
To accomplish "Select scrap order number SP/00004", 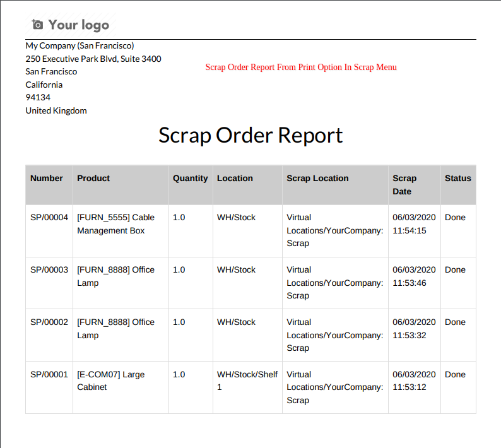I will tap(49, 218).
